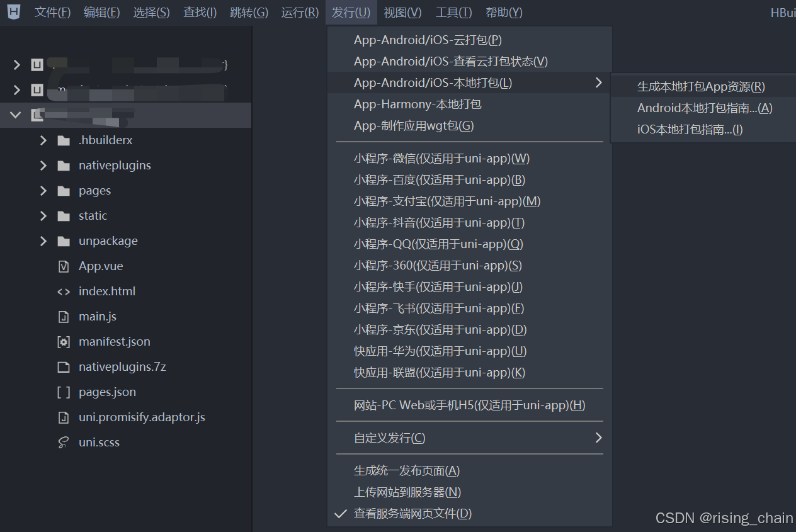Click the pages.json brackets icon

tap(64, 392)
